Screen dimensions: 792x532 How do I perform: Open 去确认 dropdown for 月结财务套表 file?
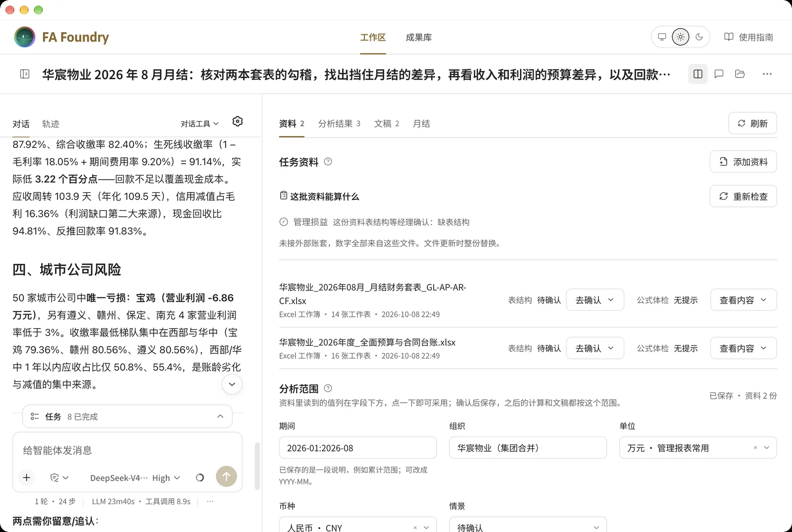[594, 300]
